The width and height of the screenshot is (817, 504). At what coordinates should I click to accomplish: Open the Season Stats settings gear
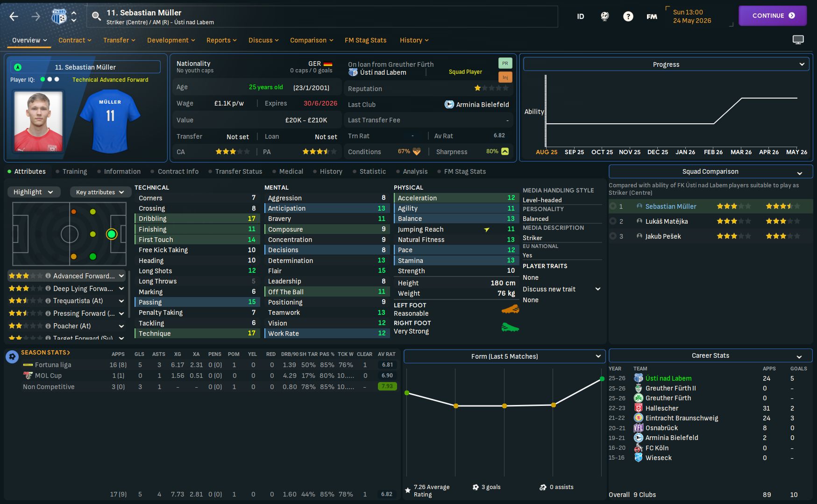coord(12,357)
